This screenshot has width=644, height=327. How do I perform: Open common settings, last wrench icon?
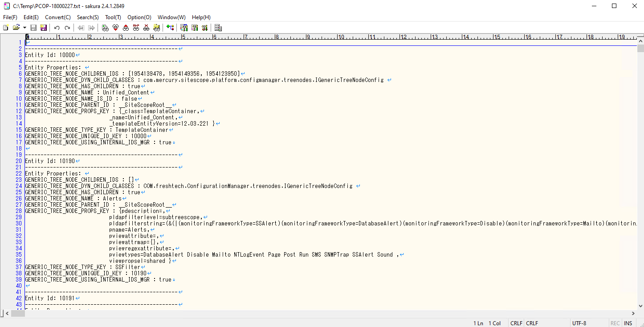(x=204, y=28)
